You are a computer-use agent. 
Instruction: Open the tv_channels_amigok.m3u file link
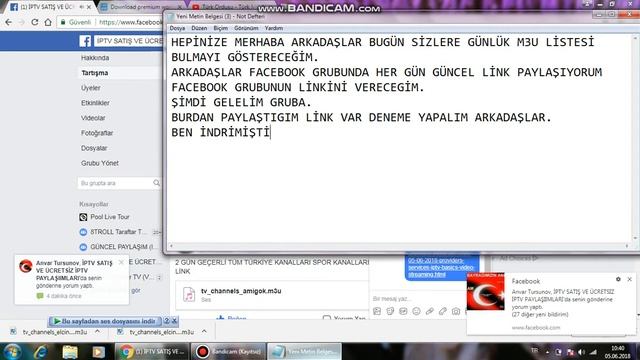[x=241, y=291]
